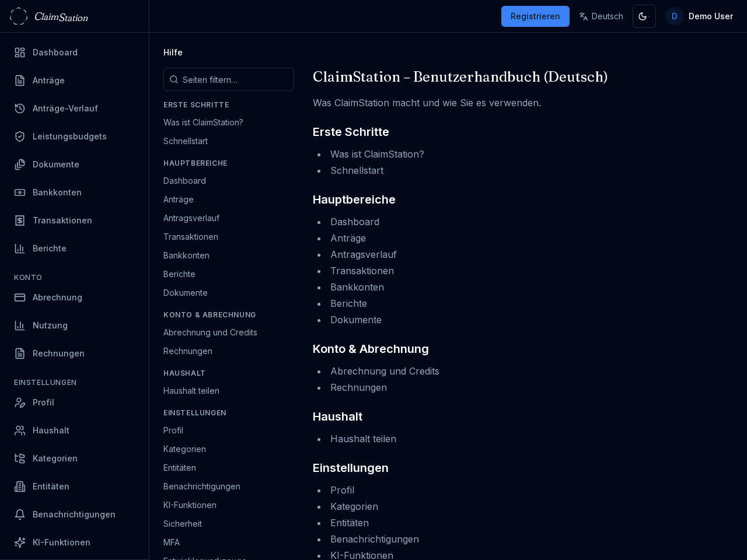Click the Leistungsbudgets shield icon

(x=20, y=136)
